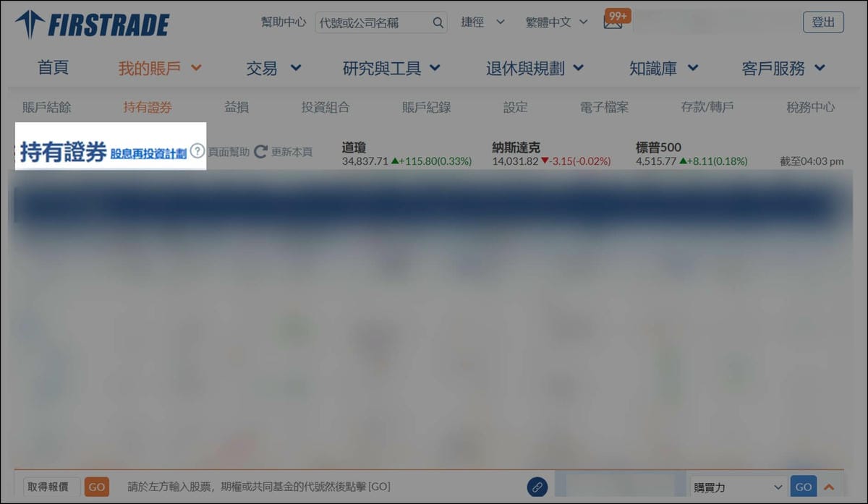Open the 幫助中心 link

[284, 22]
